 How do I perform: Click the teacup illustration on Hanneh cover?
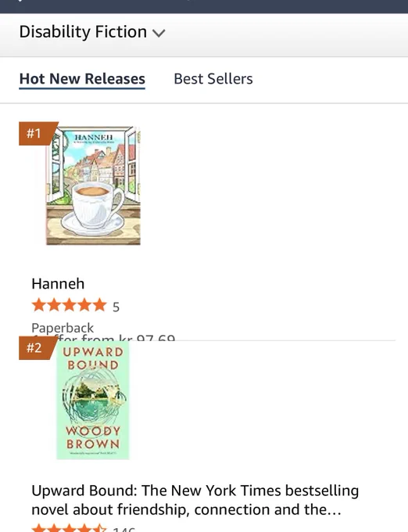pos(93,210)
